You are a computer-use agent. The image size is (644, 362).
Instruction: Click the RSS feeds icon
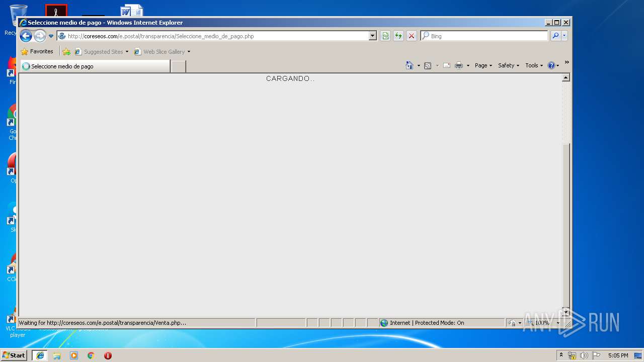[x=428, y=65]
